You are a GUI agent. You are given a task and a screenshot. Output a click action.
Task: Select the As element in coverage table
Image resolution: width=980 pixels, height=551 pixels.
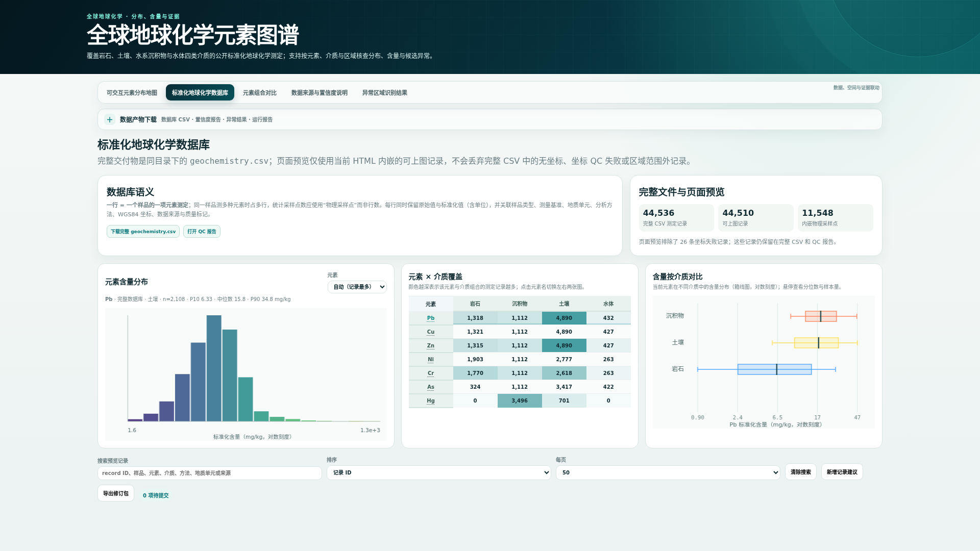[x=431, y=387]
